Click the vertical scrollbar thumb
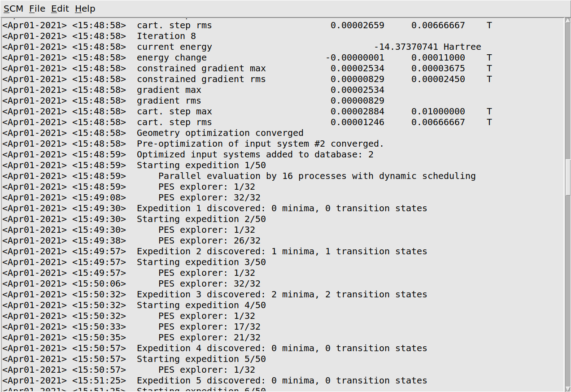 pyautogui.click(x=567, y=177)
